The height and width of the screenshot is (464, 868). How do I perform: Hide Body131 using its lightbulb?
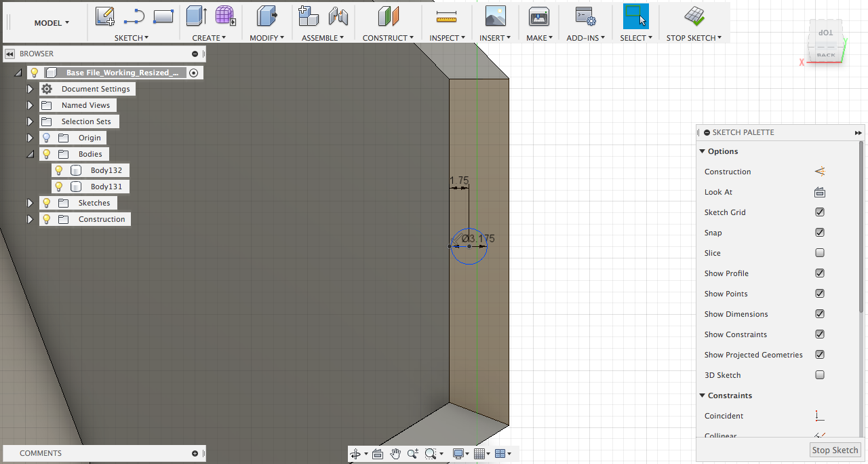click(x=59, y=187)
